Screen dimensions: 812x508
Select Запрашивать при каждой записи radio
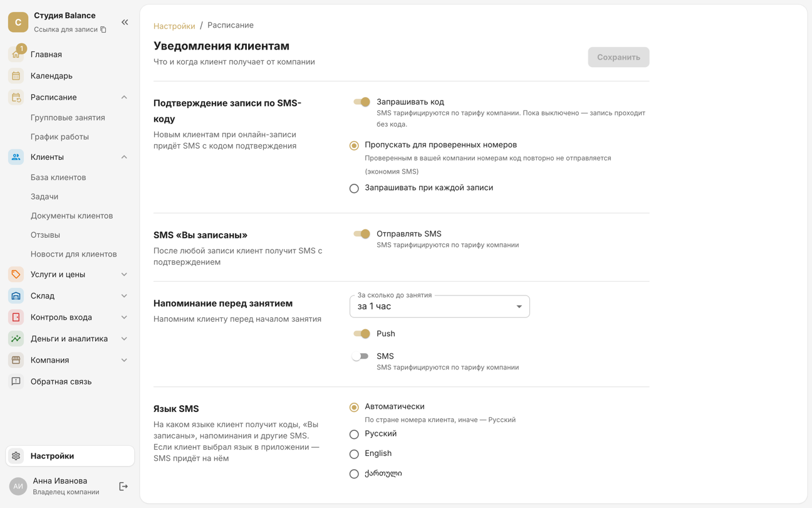[x=354, y=188]
